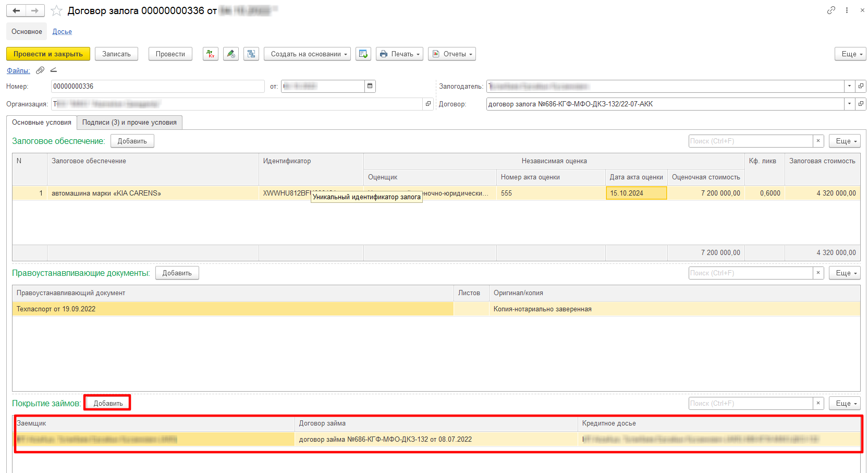Image resolution: width=868 pixels, height=473 pixels.
Task: Open Еще menu for Правоустанавливающие документы
Action: [x=845, y=273]
